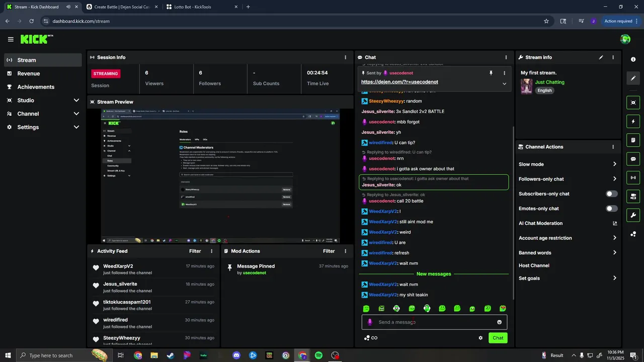Image resolution: width=644 pixels, height=362 pixels.
Task: Click usecodenot in Mod Actions
Action: tap(255, 273)
